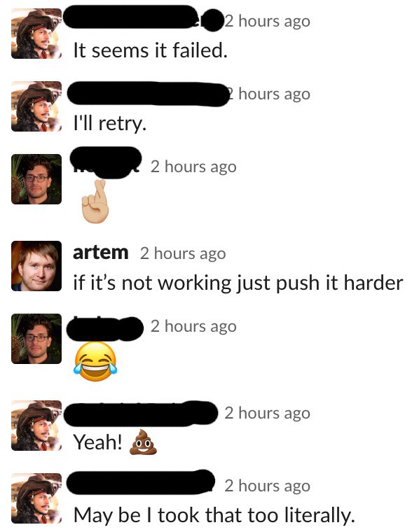
Task: Click pirate avatar next to "Yeah!" message
Action: tap(36, 426)
